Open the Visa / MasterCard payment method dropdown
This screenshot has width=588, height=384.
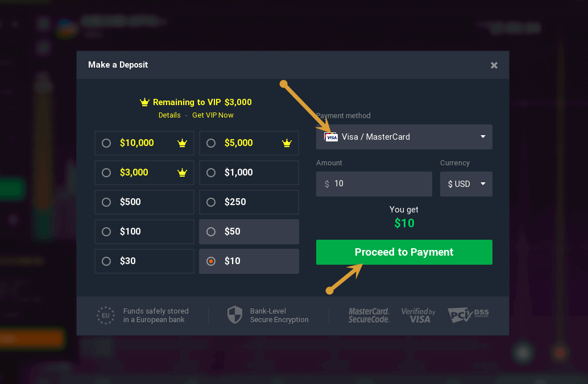point(404,137)
